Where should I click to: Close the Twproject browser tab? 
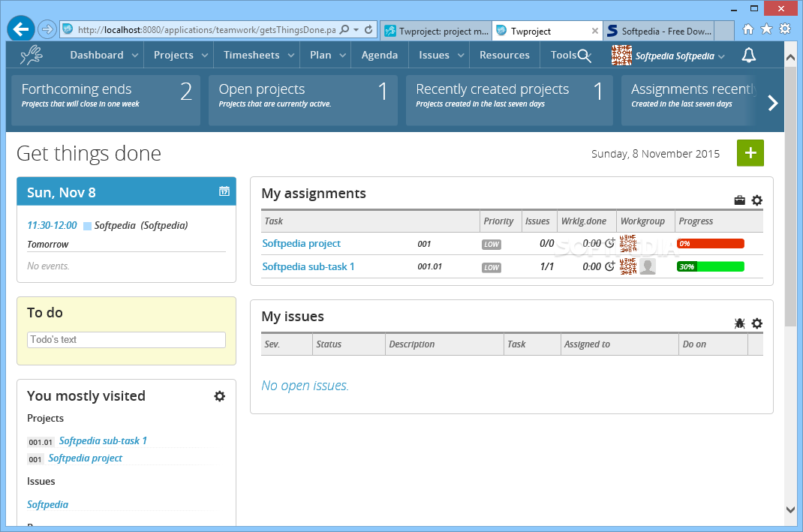(x=594, y=31)
